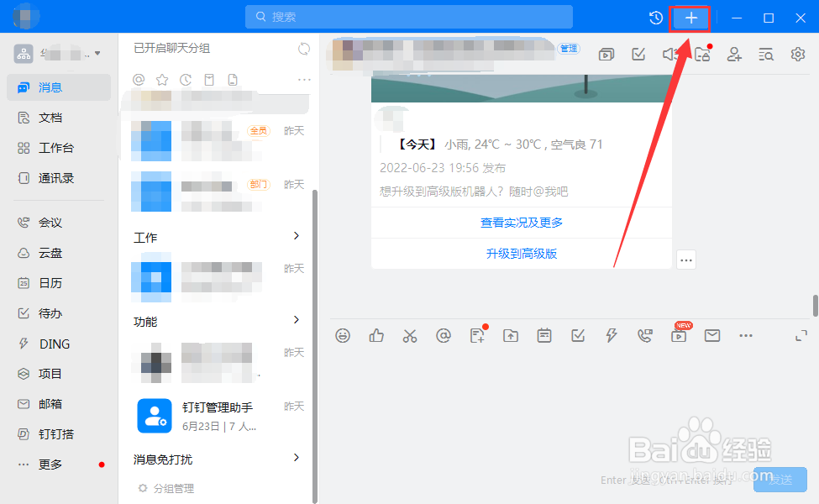Click inside the 搜索 search field
The width and height of the screenshot is (819, 504).
(x=408, y=16)
